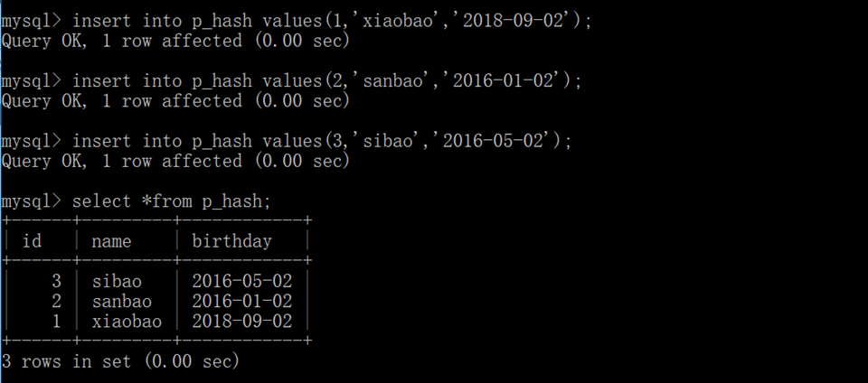Screen dimensions: 868x383
Task: Click the birthday cell '2016-05-02' in table
Action: pyautogui.click(x=241, y=281)
